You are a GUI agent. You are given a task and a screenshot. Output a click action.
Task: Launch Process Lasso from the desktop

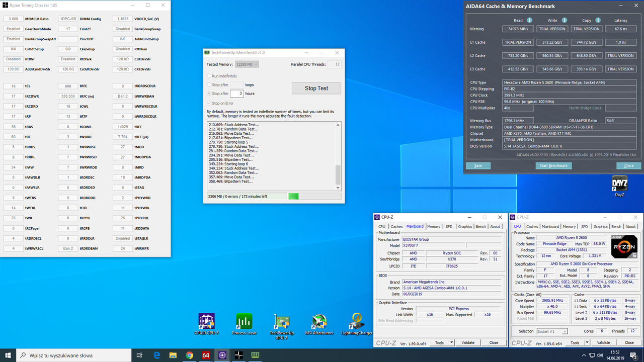244,322
